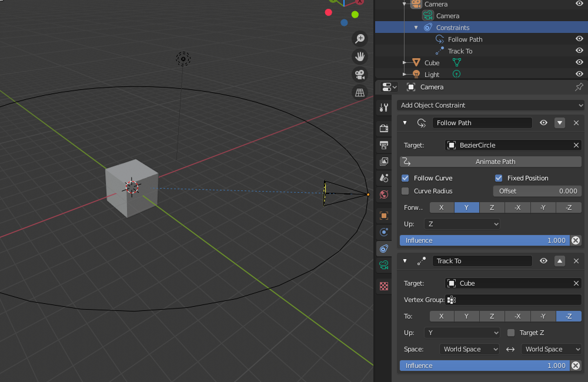This screenshot has height=382, width=588.
Task: Collapse the Track To constraint panel
Action: click(x=405, y=260)
